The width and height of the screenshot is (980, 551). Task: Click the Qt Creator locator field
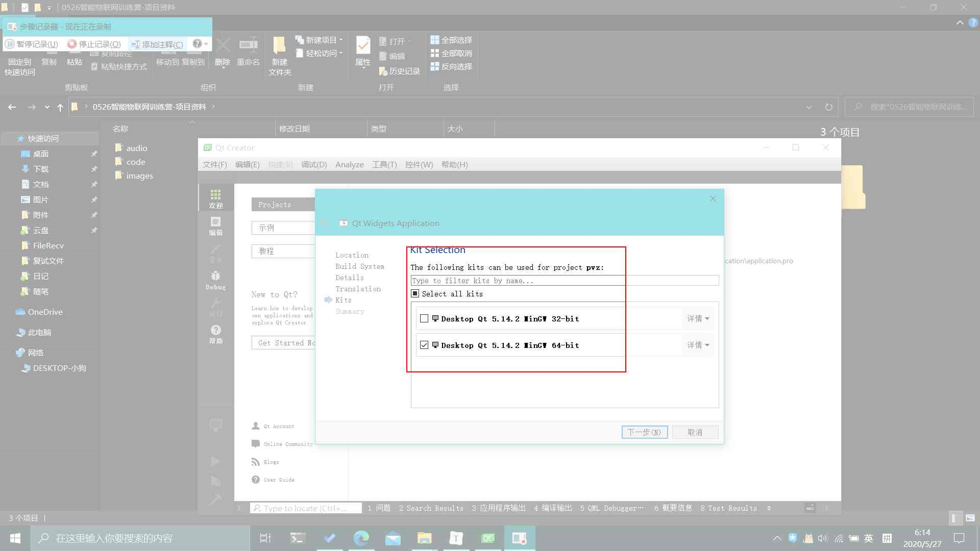click(306, 508)
